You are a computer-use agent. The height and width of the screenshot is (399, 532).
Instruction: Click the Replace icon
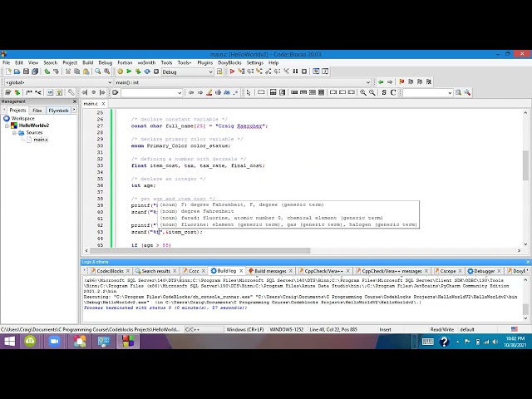(x=107, y=71)
